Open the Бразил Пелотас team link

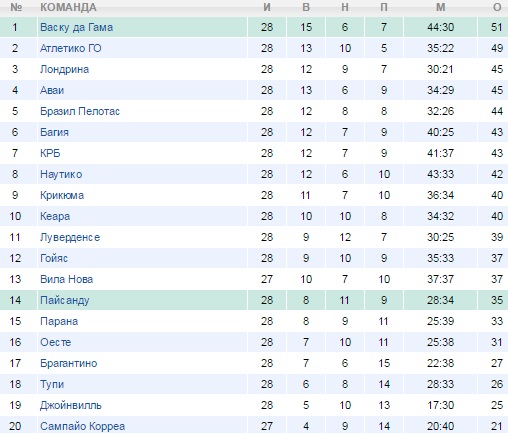click(x=80, y=111)
